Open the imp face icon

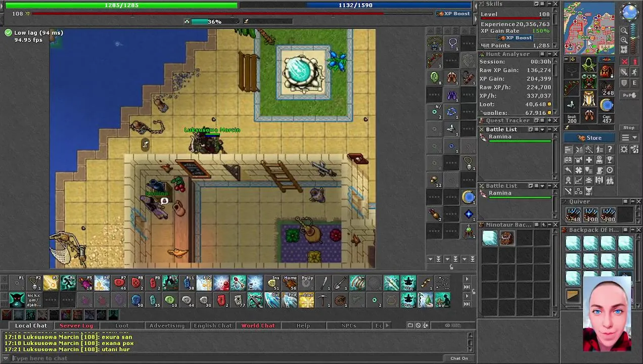pos(589,191)
